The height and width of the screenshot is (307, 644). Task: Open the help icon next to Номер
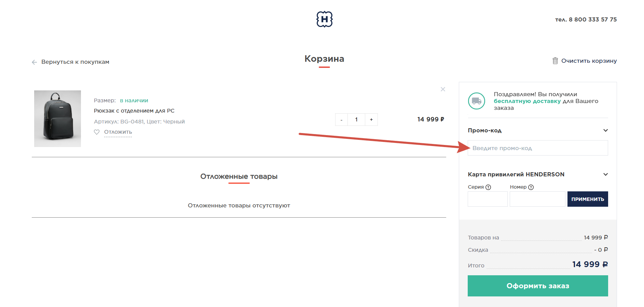[x=531, y=187]
